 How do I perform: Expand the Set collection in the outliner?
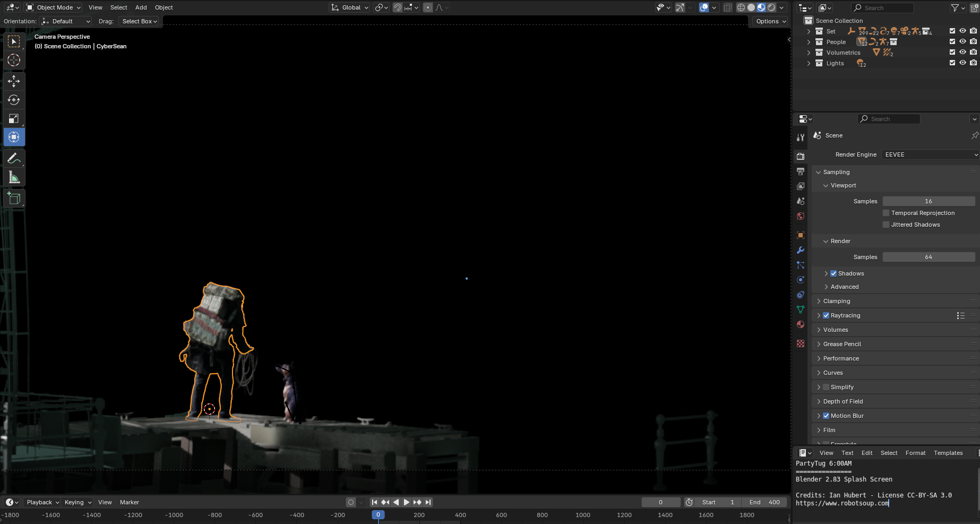coord(809,31)
